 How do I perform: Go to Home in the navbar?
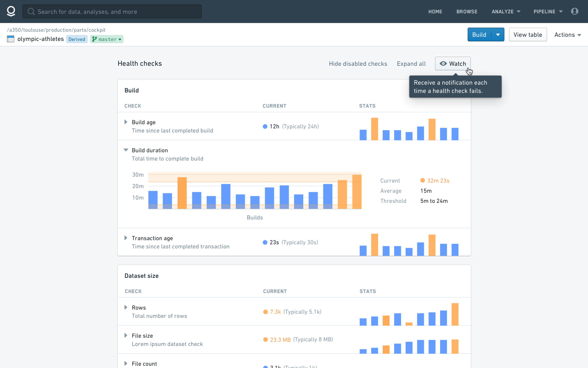[x=435, y=12]
